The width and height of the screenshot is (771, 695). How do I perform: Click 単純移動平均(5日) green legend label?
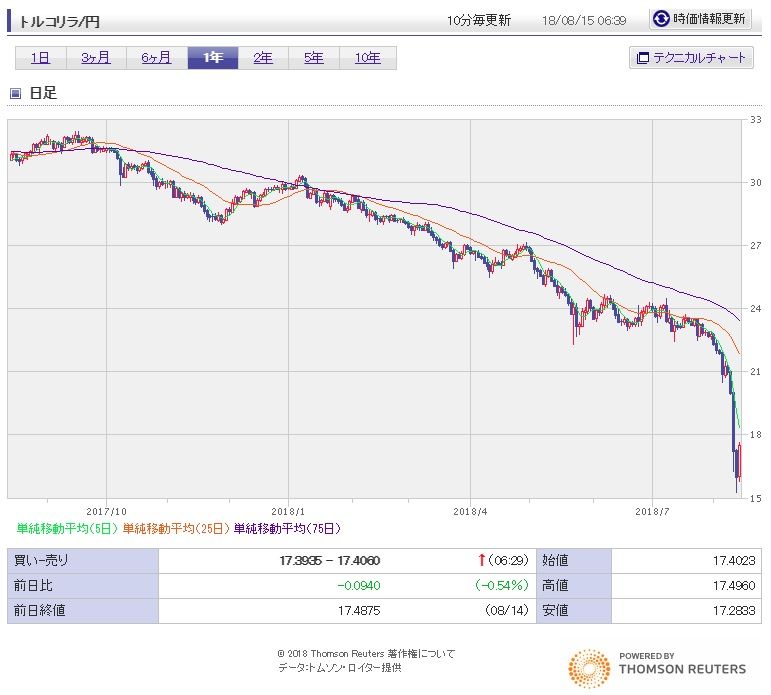[x=67, y=528]
